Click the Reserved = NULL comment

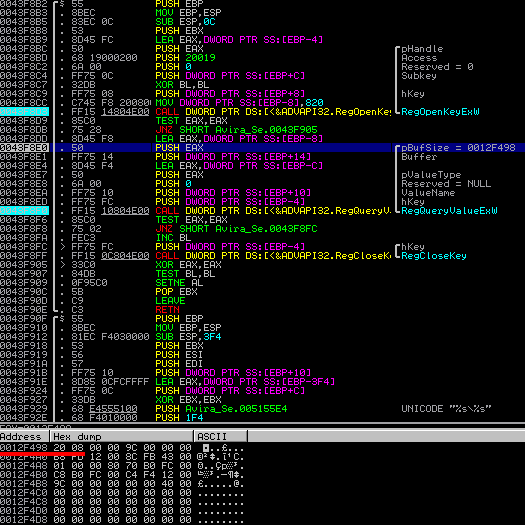446,183
